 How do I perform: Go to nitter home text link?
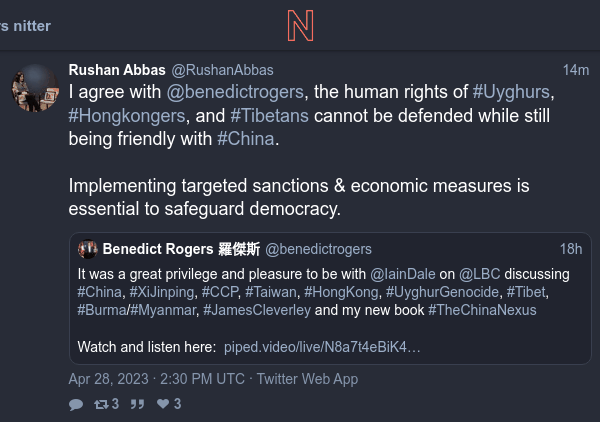26,25
